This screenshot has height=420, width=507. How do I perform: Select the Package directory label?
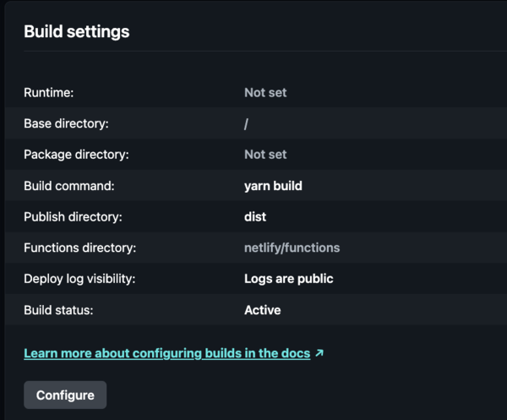(75, 155)
